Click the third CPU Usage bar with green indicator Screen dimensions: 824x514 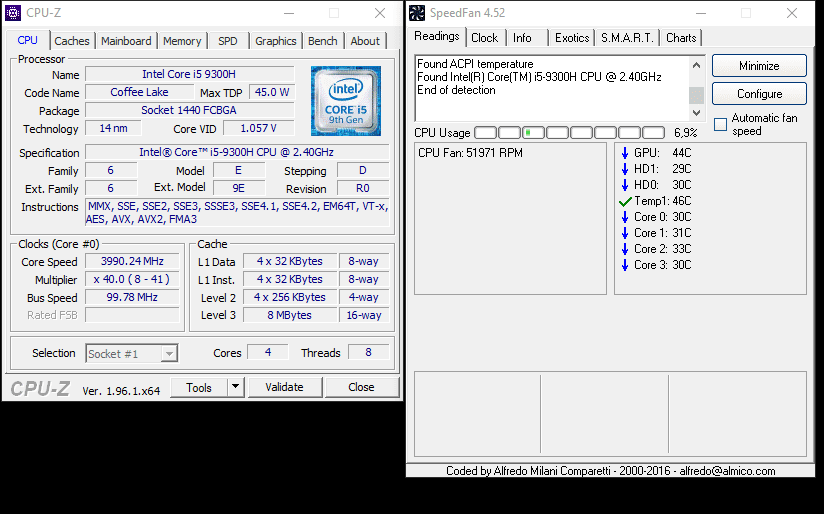[x=533, y=132]
